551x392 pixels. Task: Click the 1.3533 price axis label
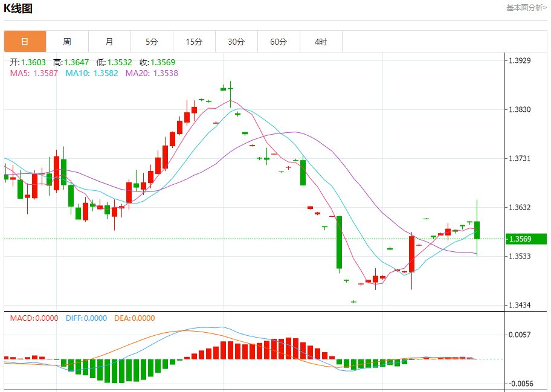point(520,256)
